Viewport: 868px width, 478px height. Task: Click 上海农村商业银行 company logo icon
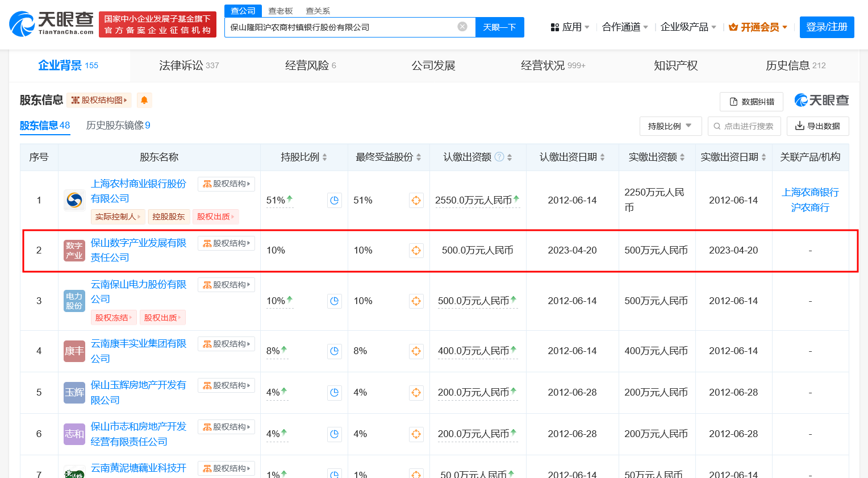pos(74,200)
